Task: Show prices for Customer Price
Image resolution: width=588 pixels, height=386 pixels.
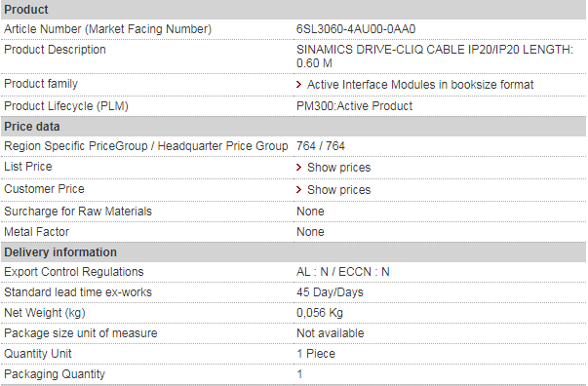Action: click(x=338, y=190)
